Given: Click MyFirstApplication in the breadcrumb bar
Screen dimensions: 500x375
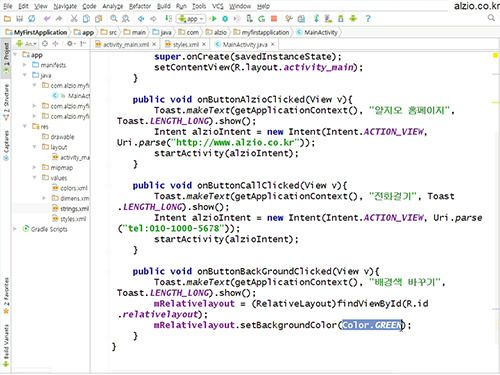Looking at the screenshot, I should tap(36, 32).
